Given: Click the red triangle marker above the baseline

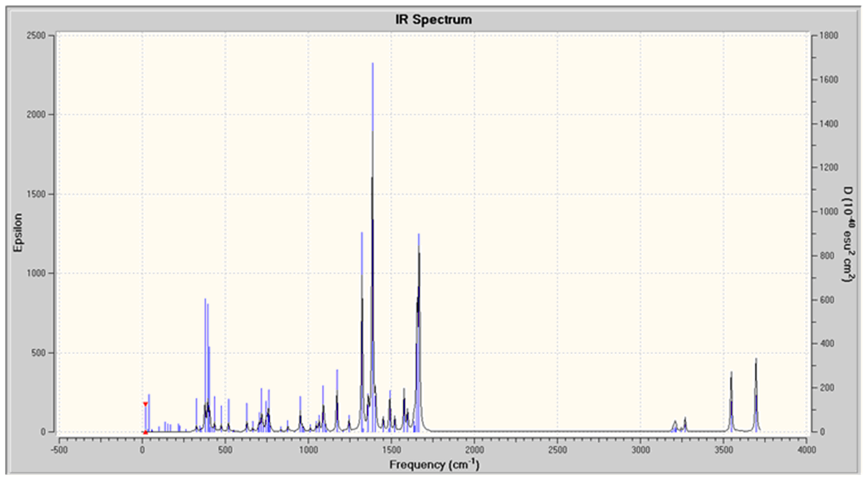Looking at the screenshot, I should (145, 404).
